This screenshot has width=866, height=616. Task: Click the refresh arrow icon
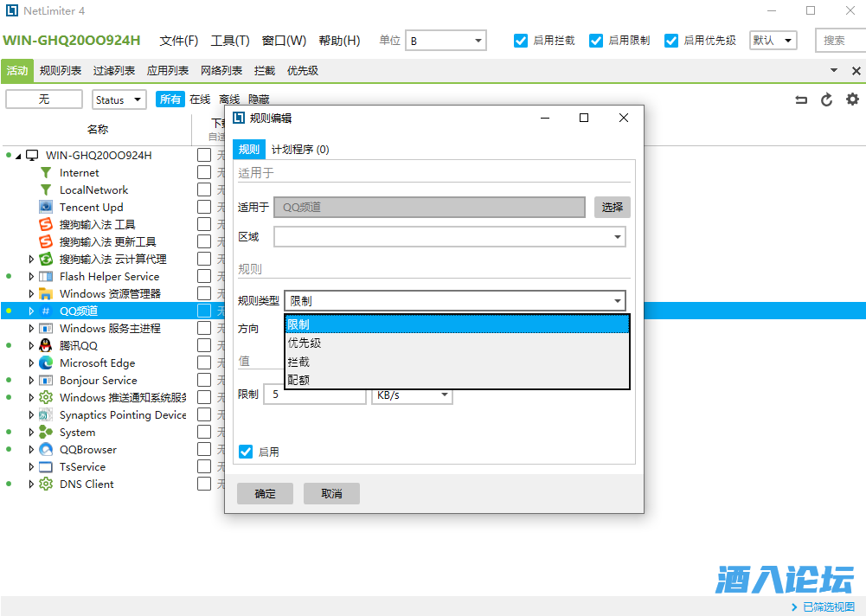[827, 99]
